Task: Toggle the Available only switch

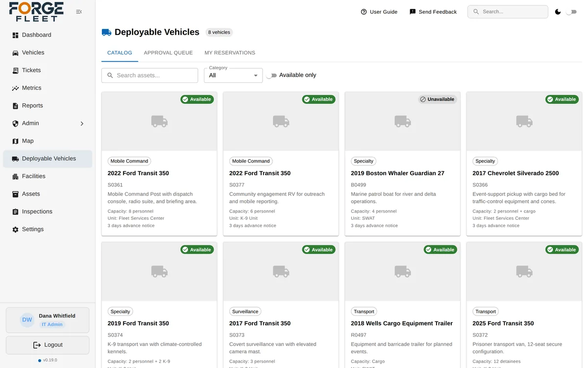Action: [271, 76]
